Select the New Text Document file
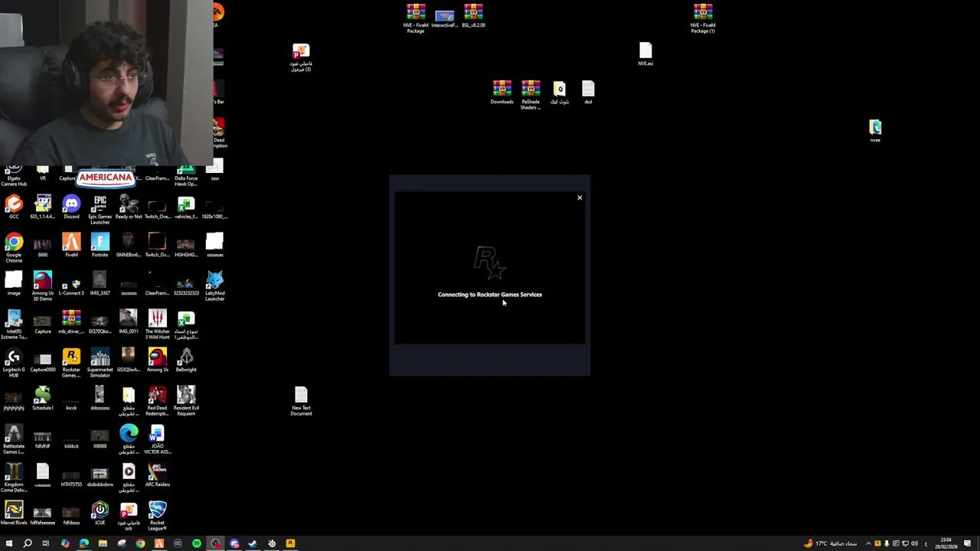 [x=301, y=401]
